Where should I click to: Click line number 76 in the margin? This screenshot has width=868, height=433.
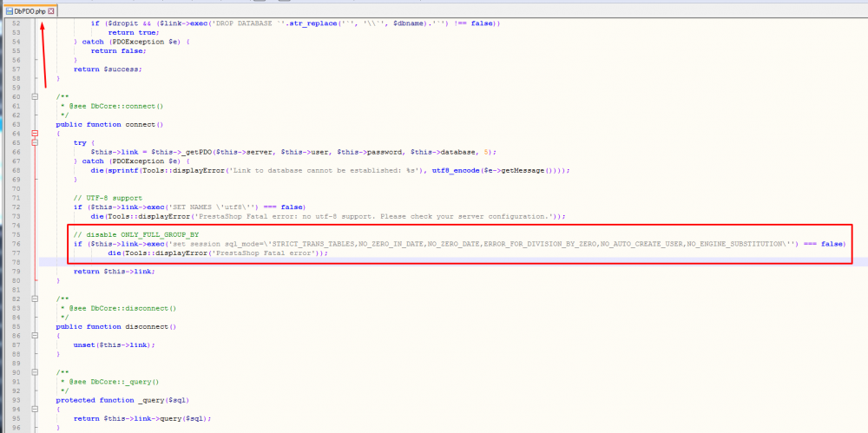(x=16, y=244)
